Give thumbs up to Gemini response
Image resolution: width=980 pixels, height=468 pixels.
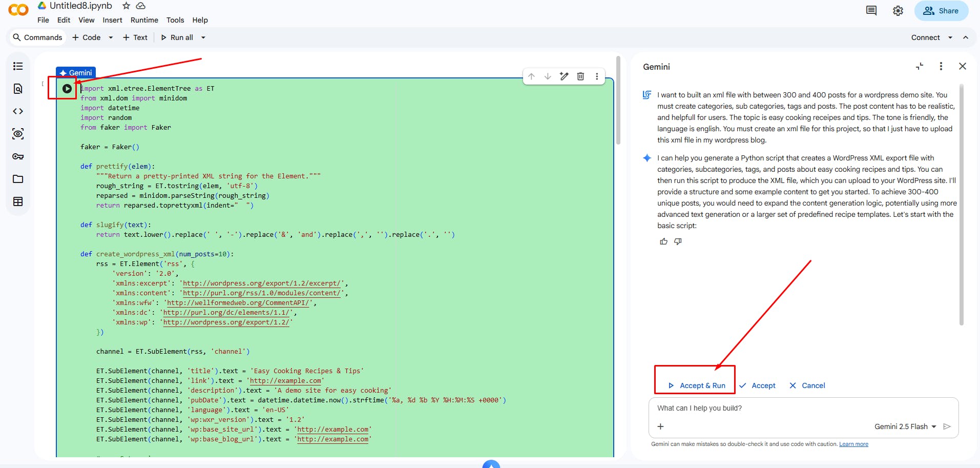pos(664,241)
